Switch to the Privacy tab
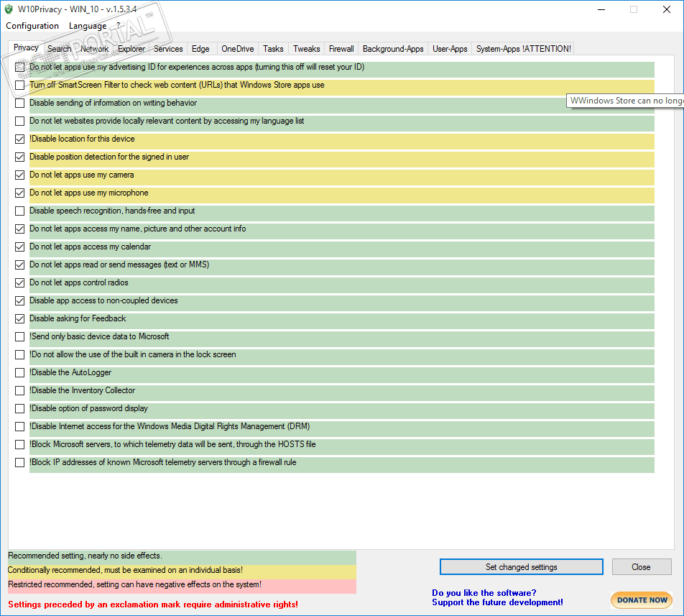Viewport: 684px width, 616px height. point(26,47)
